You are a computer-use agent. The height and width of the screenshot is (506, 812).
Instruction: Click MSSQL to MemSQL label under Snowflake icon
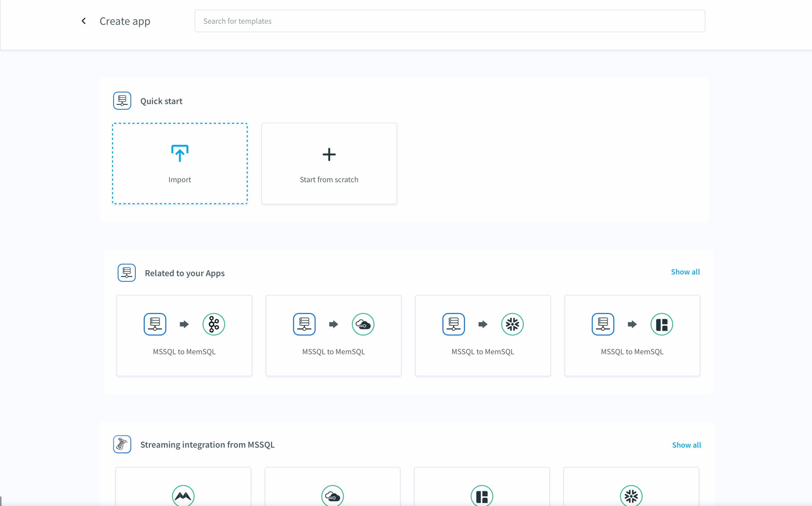483,351
